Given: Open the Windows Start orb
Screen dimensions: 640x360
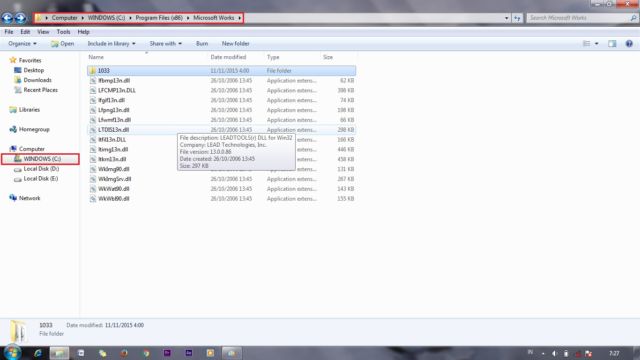Looking at the screenshot, I should [x=12, y=353].
